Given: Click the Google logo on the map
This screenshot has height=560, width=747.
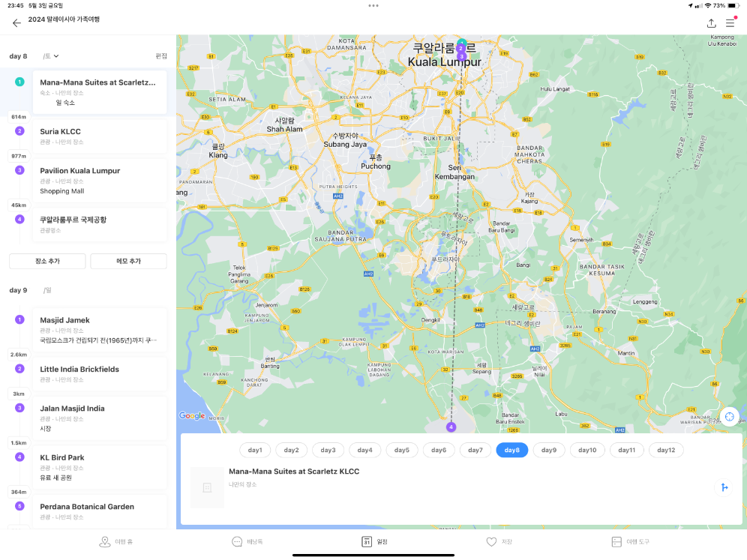Looking at the screenshot, I should coord(192,416).
